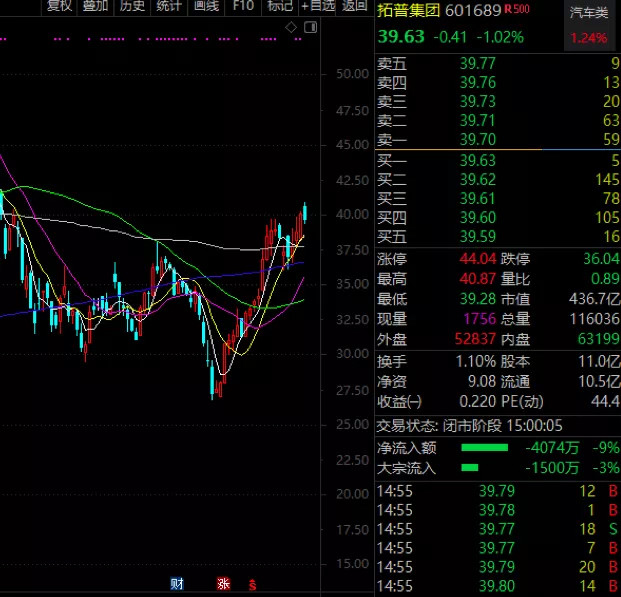Click the latest candlestick on chart
Screen dimensions: 621x597
[305, 211]
